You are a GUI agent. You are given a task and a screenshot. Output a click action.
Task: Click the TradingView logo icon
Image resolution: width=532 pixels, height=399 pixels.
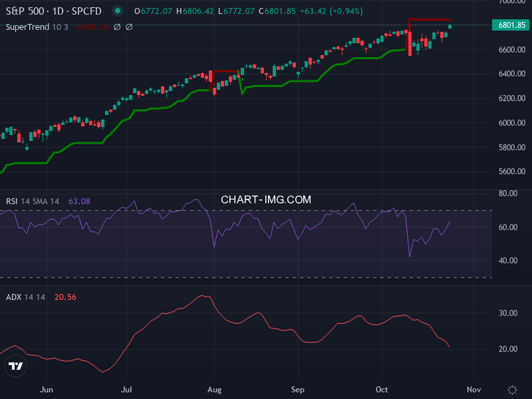click(15, 366)
